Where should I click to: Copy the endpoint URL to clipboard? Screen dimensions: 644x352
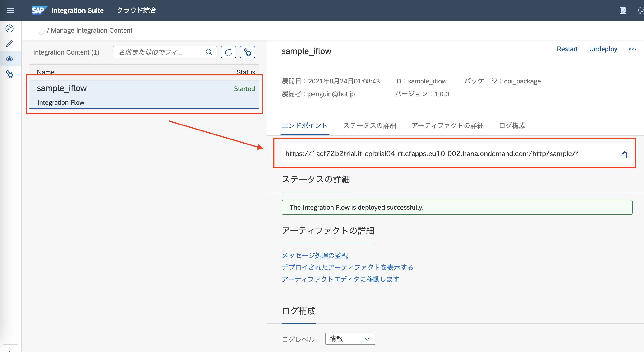(625, 155)
